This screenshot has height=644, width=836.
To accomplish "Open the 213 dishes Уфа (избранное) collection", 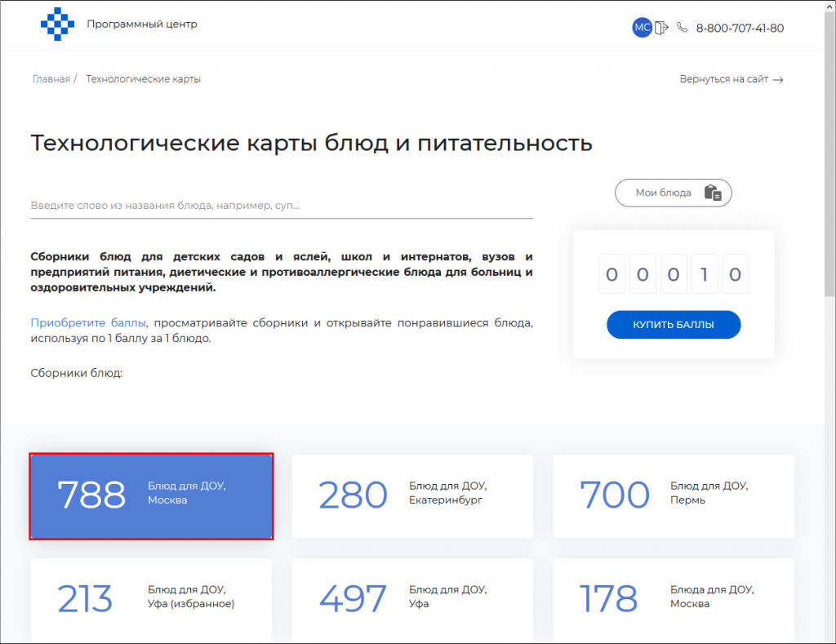I will coord(151,599).
